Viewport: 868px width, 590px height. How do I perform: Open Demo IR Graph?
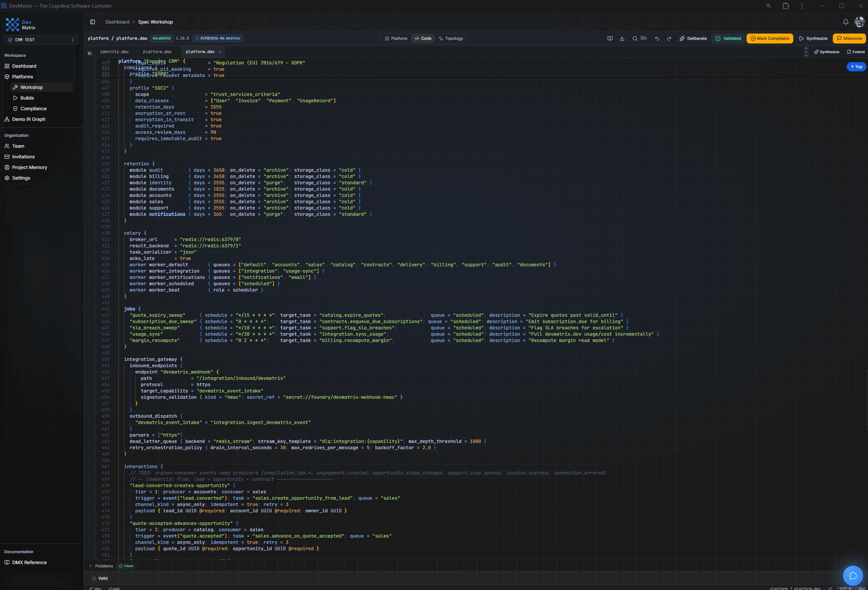[29, 119]
